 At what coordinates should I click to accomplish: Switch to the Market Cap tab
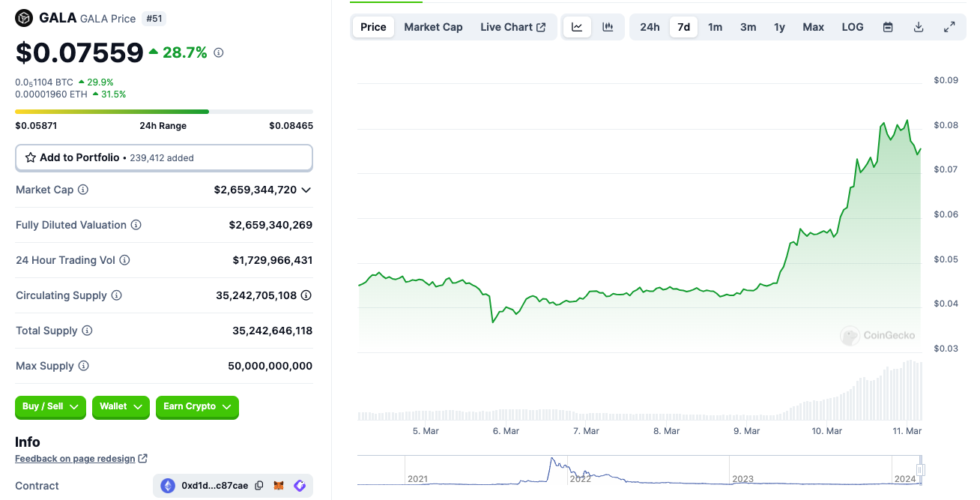tap(433, 27)
